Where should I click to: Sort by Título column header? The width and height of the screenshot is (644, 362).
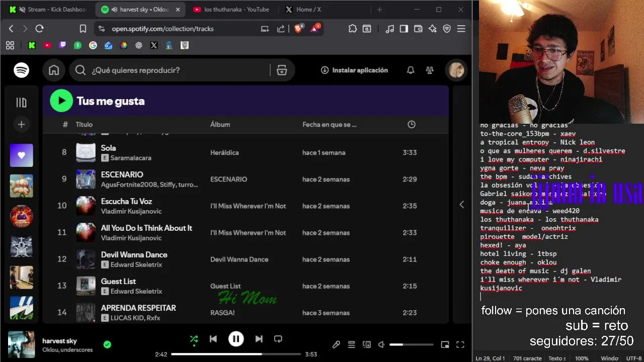point(84,125)
